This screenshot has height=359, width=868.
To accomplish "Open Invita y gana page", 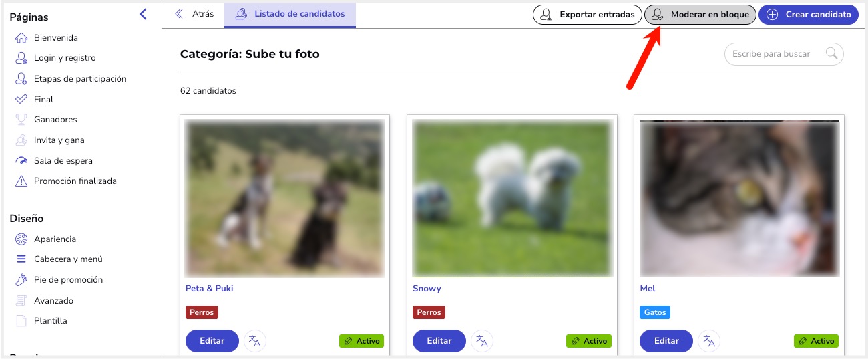I will pos(59,140).
